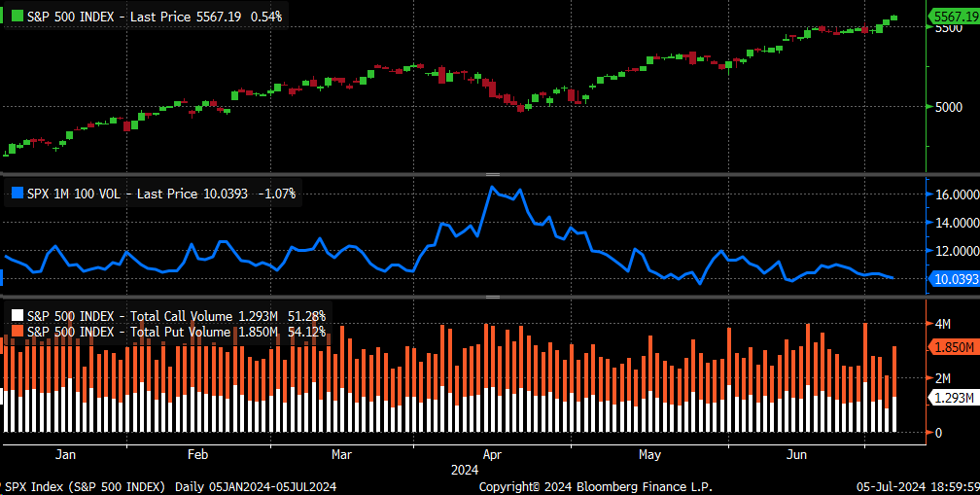Click the Apr month label on time axis
This screenshot has width=980, height=495.
click(493, 454)
